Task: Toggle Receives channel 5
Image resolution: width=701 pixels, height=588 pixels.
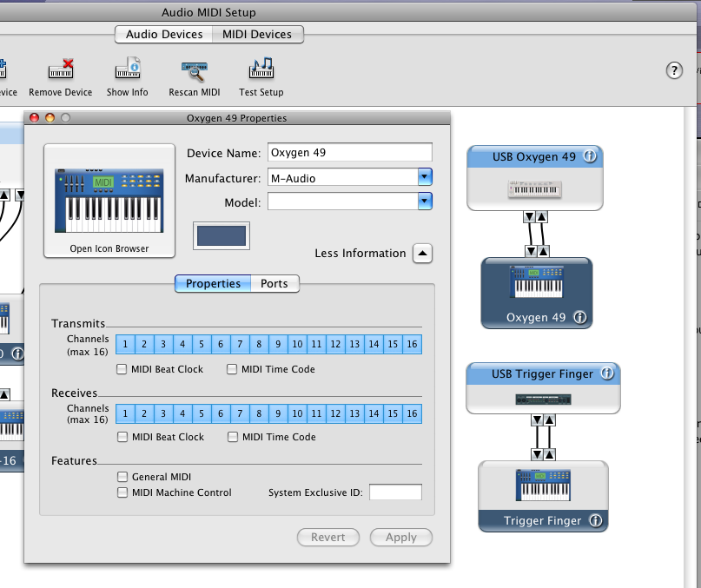Action: 202,413
